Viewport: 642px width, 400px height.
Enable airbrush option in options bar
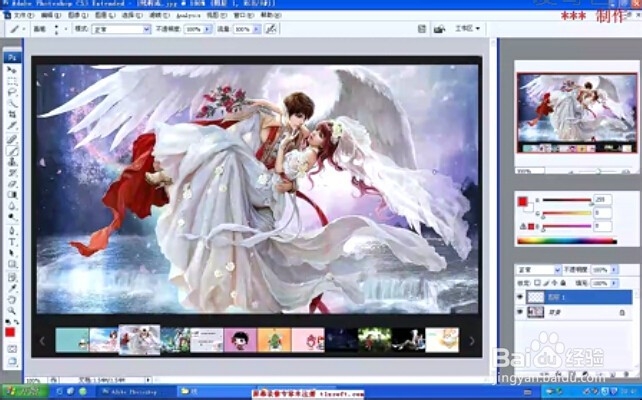271,29
